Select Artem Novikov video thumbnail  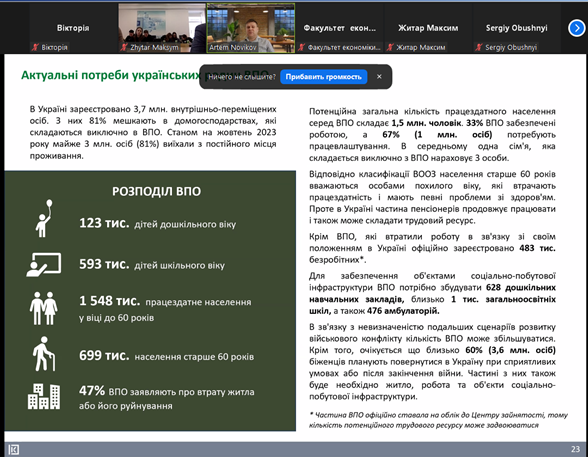tap(251, 28)
